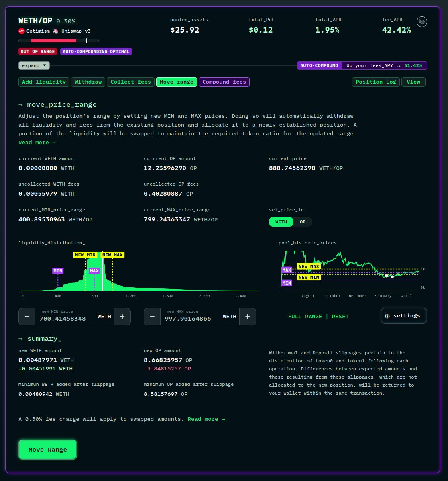448x481 pixels.
Task: Click current_price value 888.74562398
Action: pyautogui.click(x=292, y=168)
